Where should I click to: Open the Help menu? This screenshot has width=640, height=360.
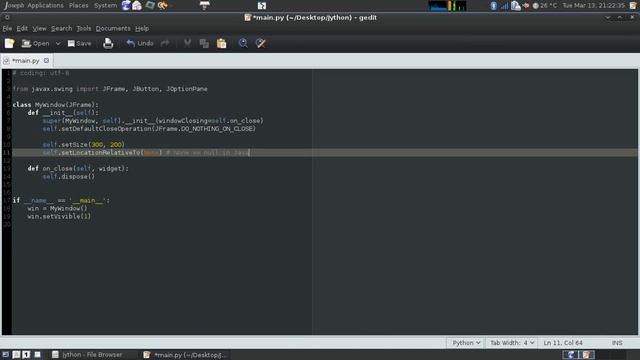click(142, 29)
